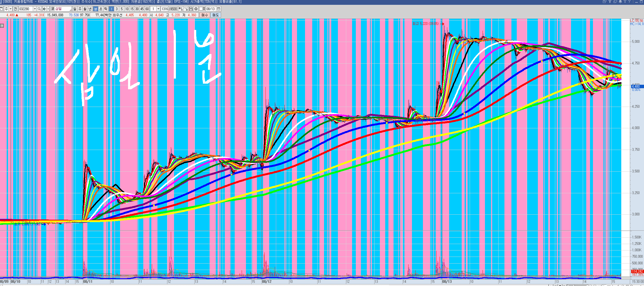Open the stock code search magnifier

coord(39,9)
